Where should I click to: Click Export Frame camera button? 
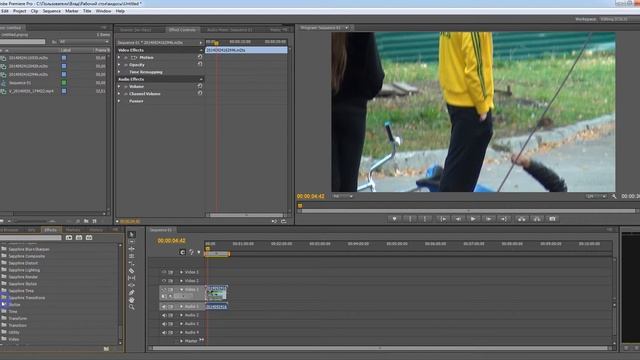click(x=552, y=219)
